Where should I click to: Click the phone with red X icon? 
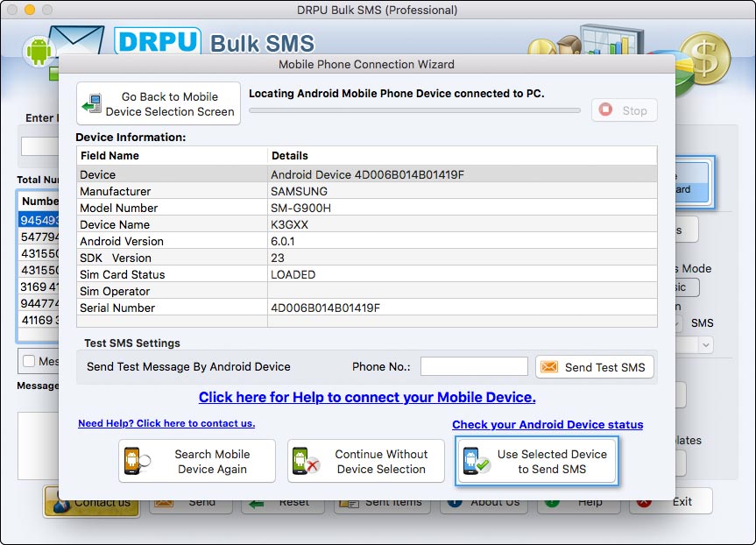coord(306,461)
